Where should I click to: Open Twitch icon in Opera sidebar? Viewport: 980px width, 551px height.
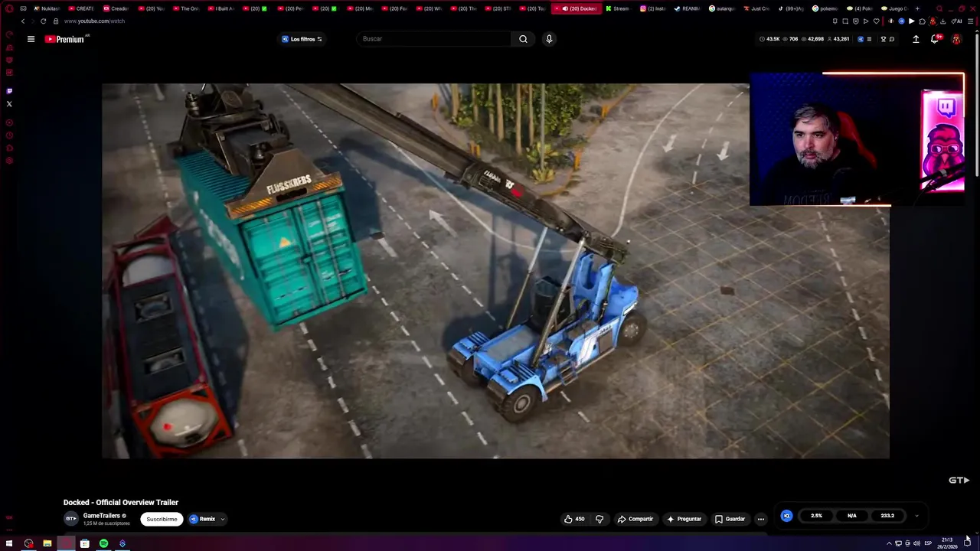point(9,91)
